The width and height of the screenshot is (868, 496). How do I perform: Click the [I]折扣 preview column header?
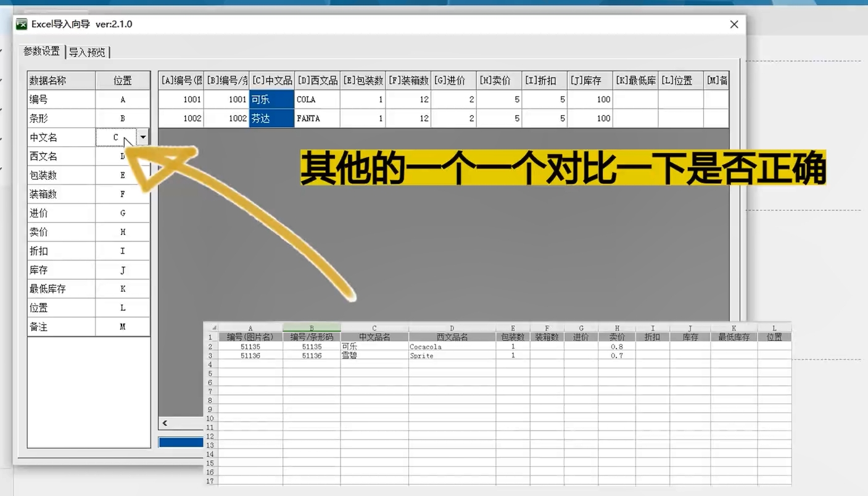[x=545, y=80]
